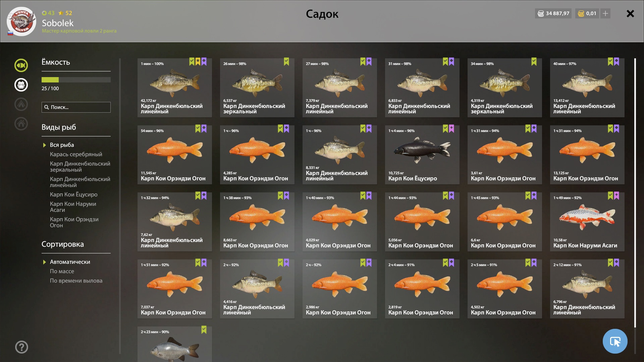Viewport: 644px width, 362px height.
Task: Toggle green checkmark flag on 6,537 кг carp
Action: point(286,62)
